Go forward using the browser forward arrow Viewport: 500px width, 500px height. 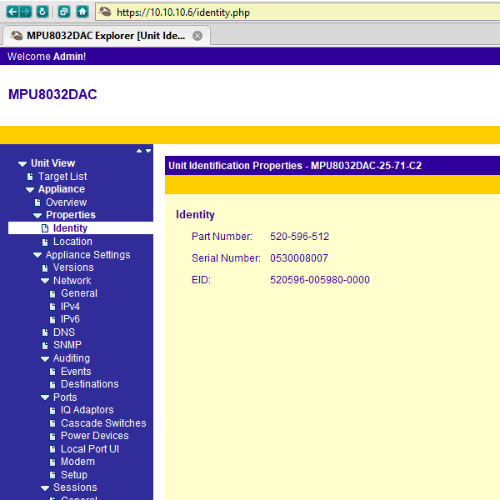click(25, 12)
